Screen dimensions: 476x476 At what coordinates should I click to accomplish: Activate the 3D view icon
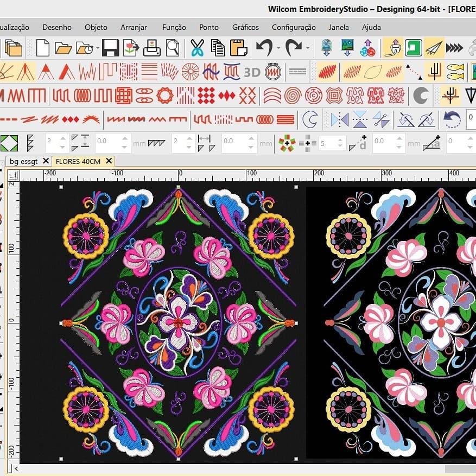point(251,72)
